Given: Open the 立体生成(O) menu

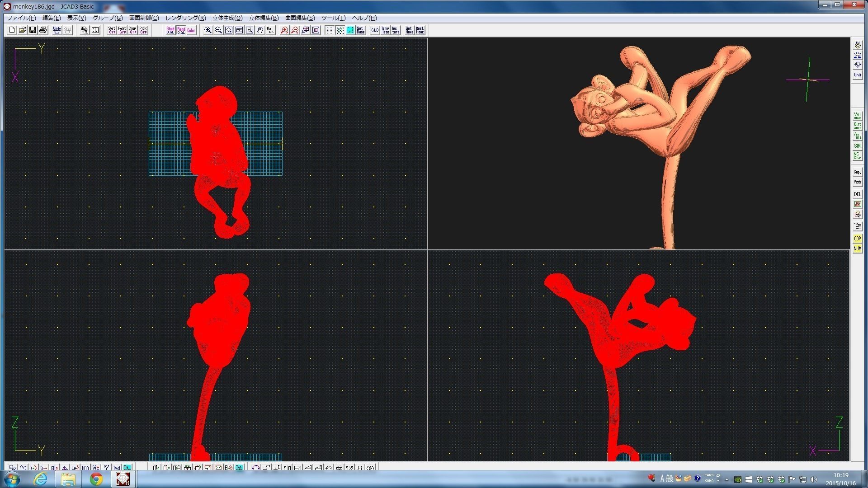Looking at the screenshot, I should (x=227, y=18).
